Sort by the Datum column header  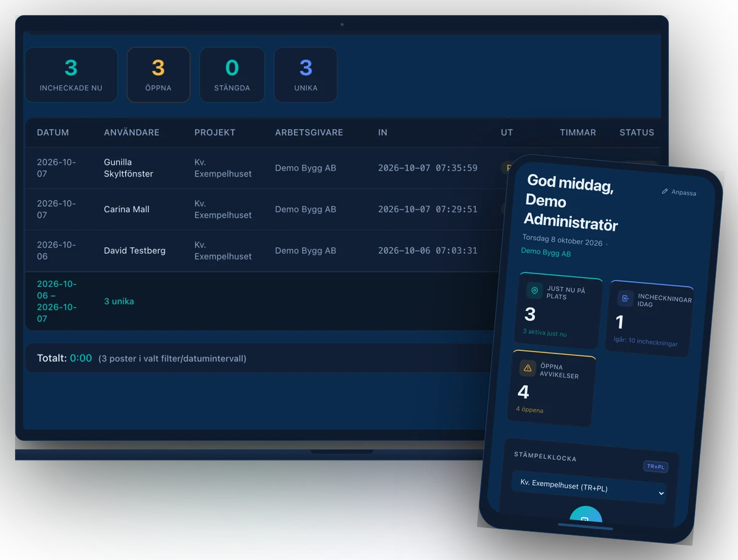tap(53, 132)
